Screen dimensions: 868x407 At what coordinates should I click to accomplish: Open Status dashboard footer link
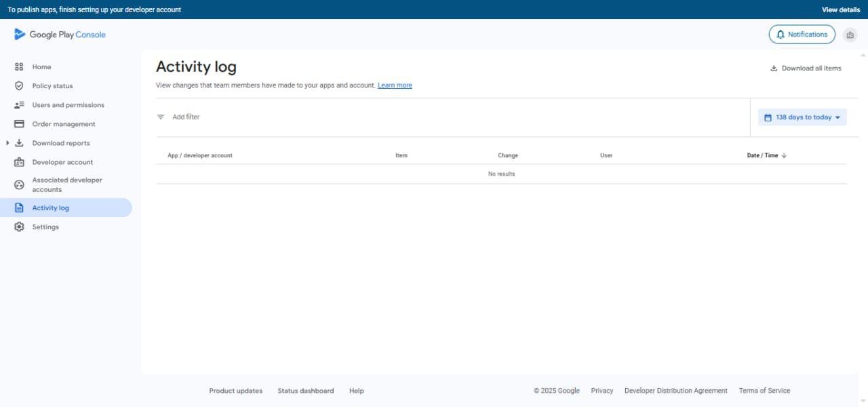[x=305, y=391]
